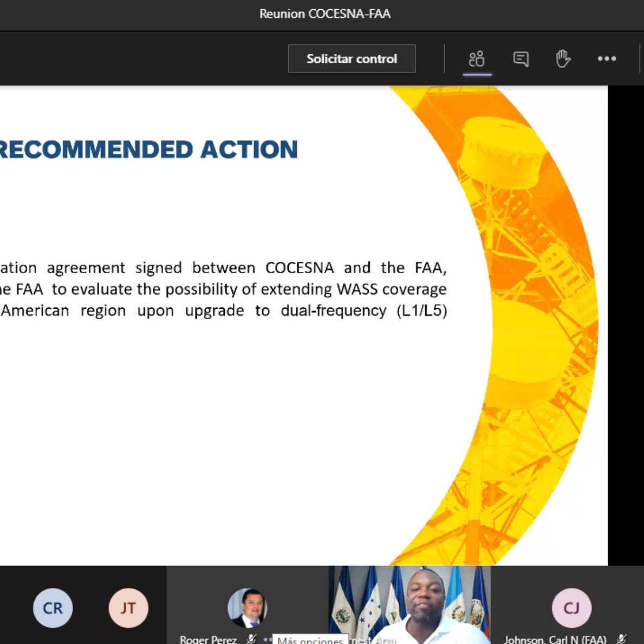Select the CJ participant avatar

tap(571, 608)
